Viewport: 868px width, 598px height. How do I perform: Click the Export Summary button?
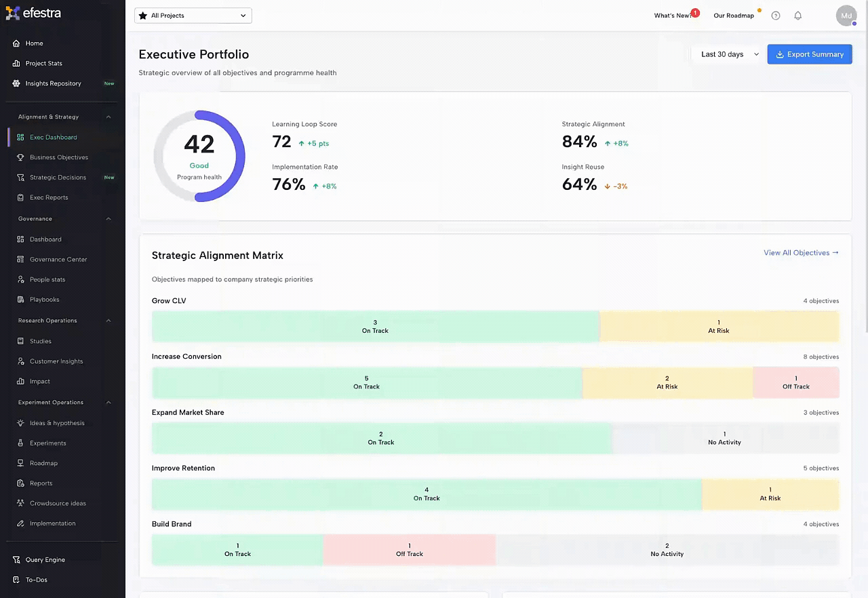pos(809,54)
